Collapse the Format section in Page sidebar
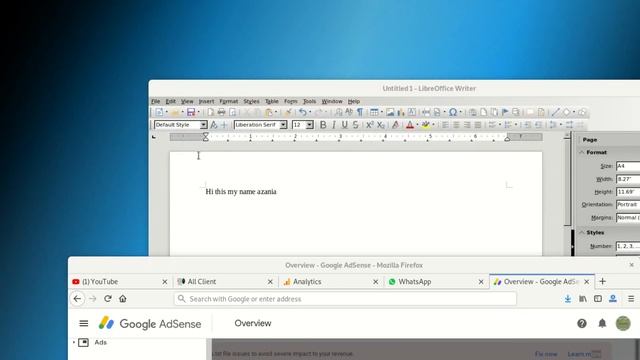This screenshot has width=640, height=360. (x=582, y=152)
